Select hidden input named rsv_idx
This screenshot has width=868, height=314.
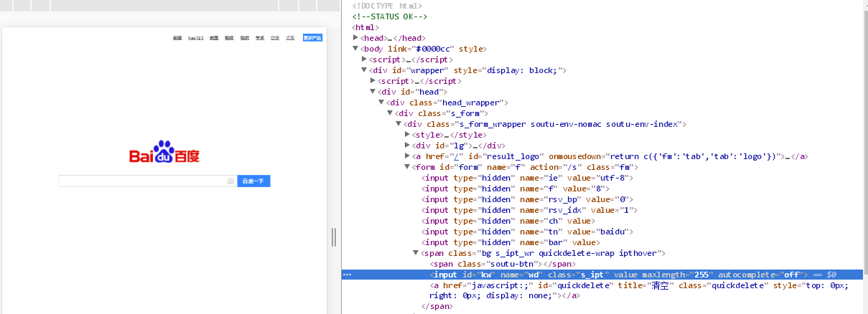coord(530,210)
